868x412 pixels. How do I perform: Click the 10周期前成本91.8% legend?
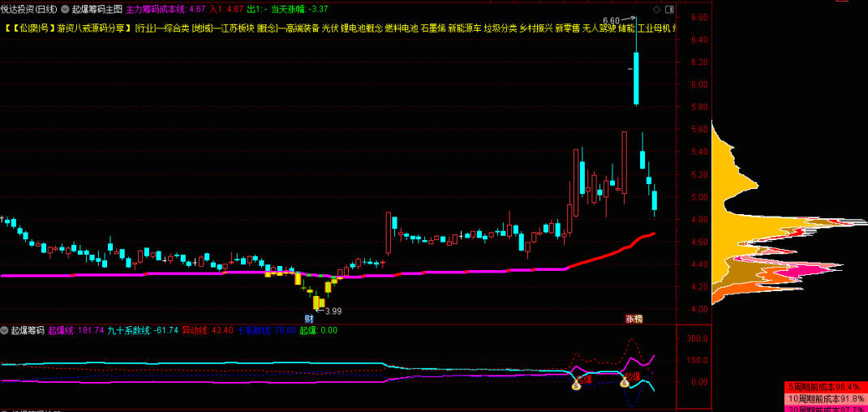click(827, 398)
